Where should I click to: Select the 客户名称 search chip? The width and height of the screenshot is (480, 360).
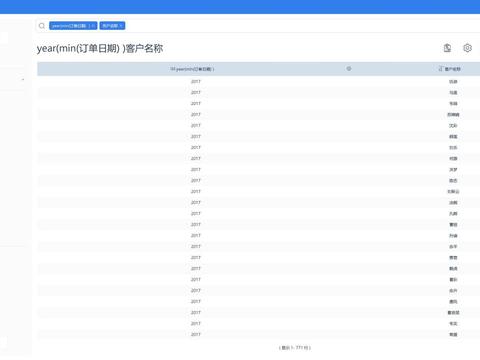[112, 26]
